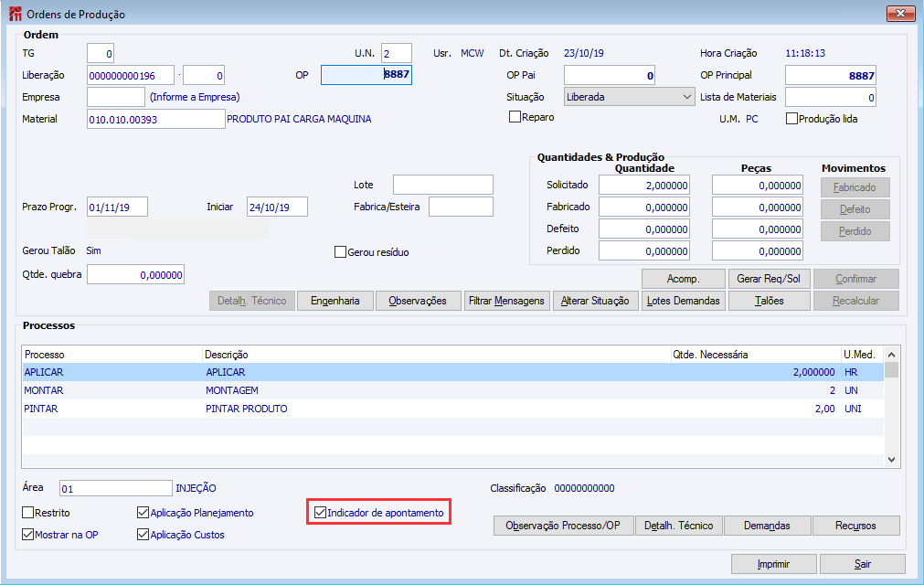Image resolution: width=924 pixels, height=585 pixels.
Task: Uncheck Mostrar na OP
Action: pos(27,535)
